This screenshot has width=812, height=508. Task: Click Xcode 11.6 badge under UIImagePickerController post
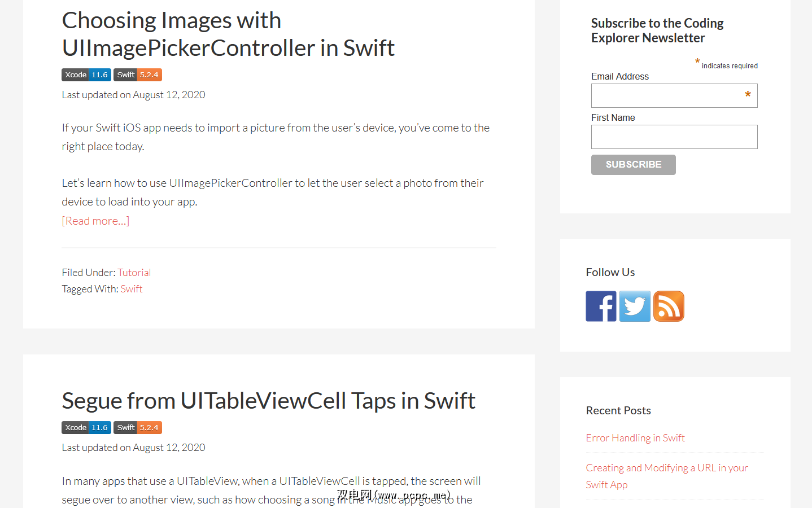pyautogui.click(x=86, y=75)
